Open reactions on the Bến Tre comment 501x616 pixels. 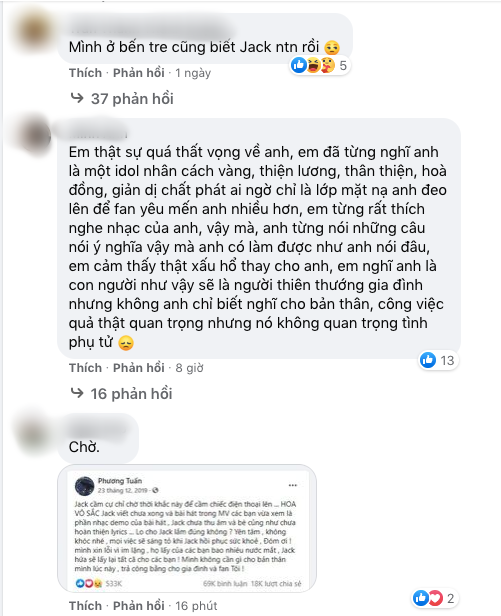[x=320, y=65]
